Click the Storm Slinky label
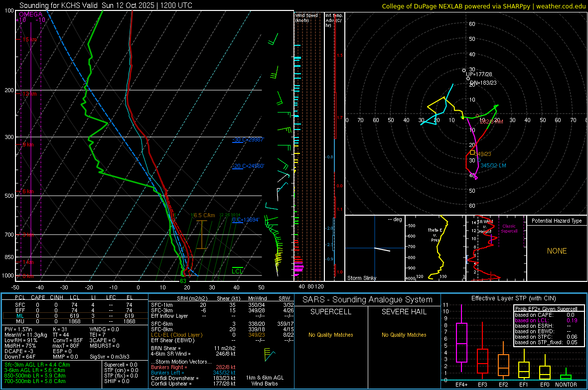The height and width of the screenshot is (390, 588). (x=362, y=278)
